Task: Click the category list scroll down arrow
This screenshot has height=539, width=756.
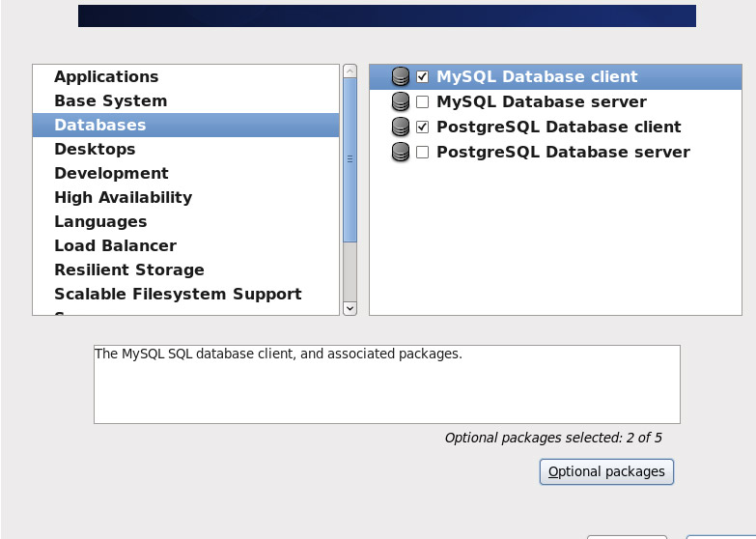Action: [350, 308]
